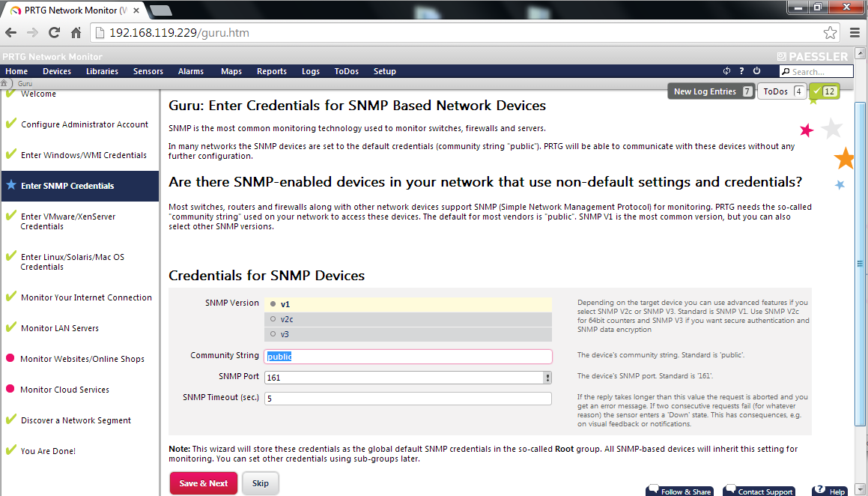Image resolution: width=868 pixels, height=496 pixels.
Task: Click the browser address bar URL
Action: click(x=179, y=33)
